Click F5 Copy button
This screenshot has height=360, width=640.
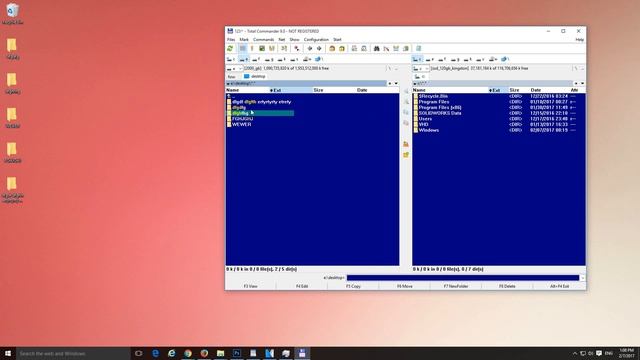click(353, 287)
